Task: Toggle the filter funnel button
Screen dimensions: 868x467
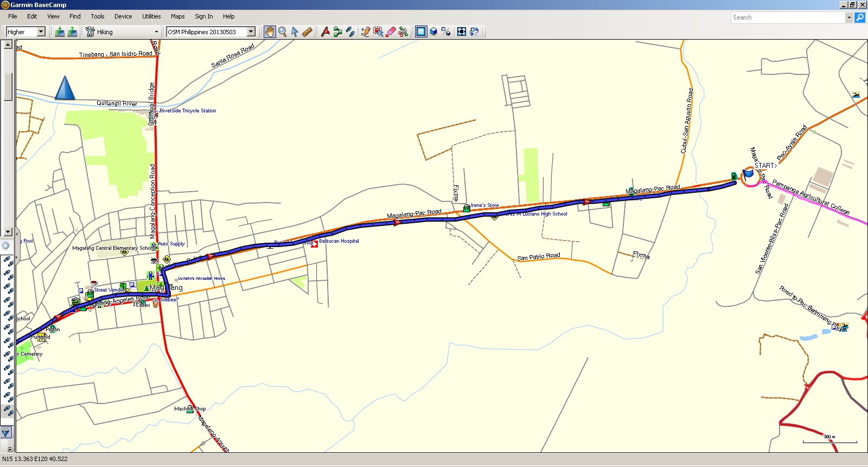Action: click(x=6, y=433)
